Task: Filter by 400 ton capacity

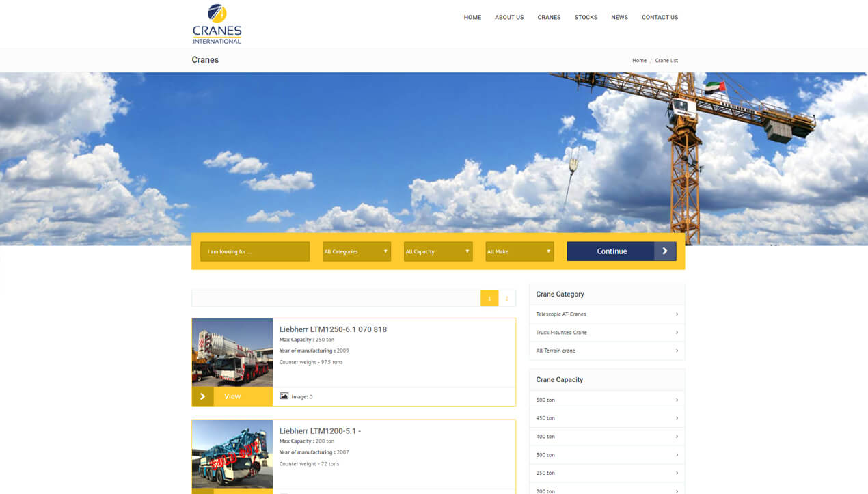Action: click(607, 437)
